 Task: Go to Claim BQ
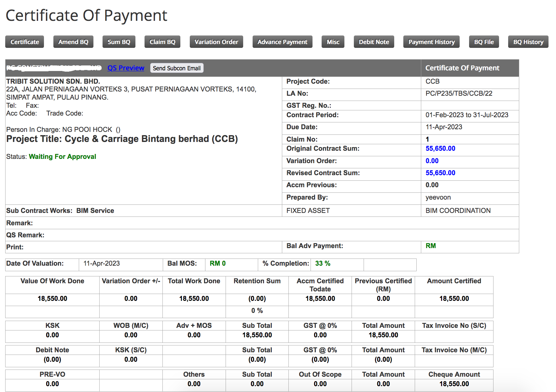[162, 42]
